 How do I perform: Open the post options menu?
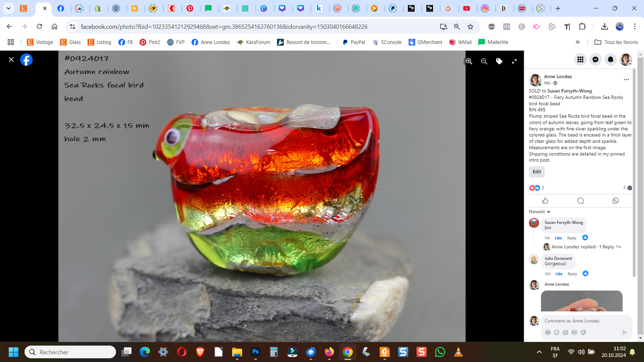click(625, 79)
